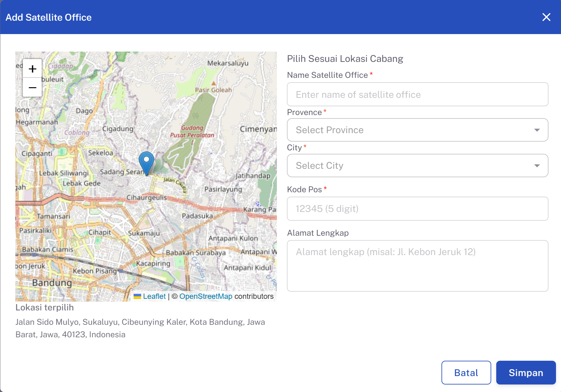Screen dimensions: 561x392
Task: Select the Alamat Lengkap text area
Action: coord(417,266)
